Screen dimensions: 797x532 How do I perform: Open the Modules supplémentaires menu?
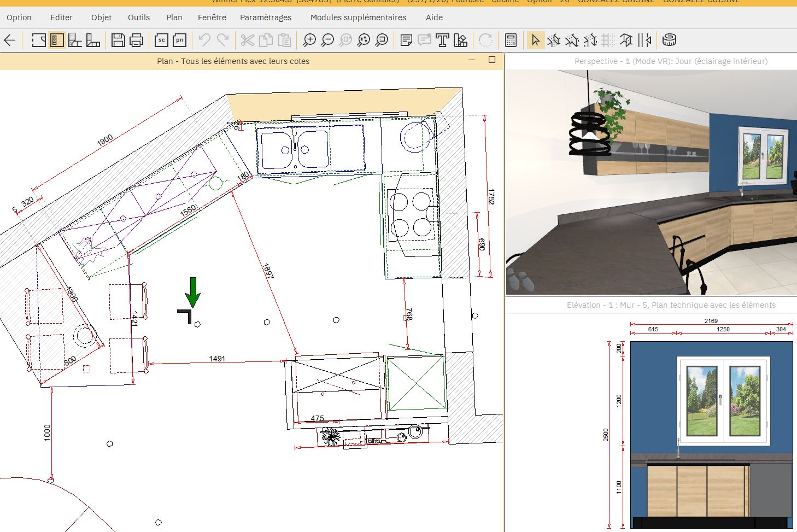(x=358, y=17)
